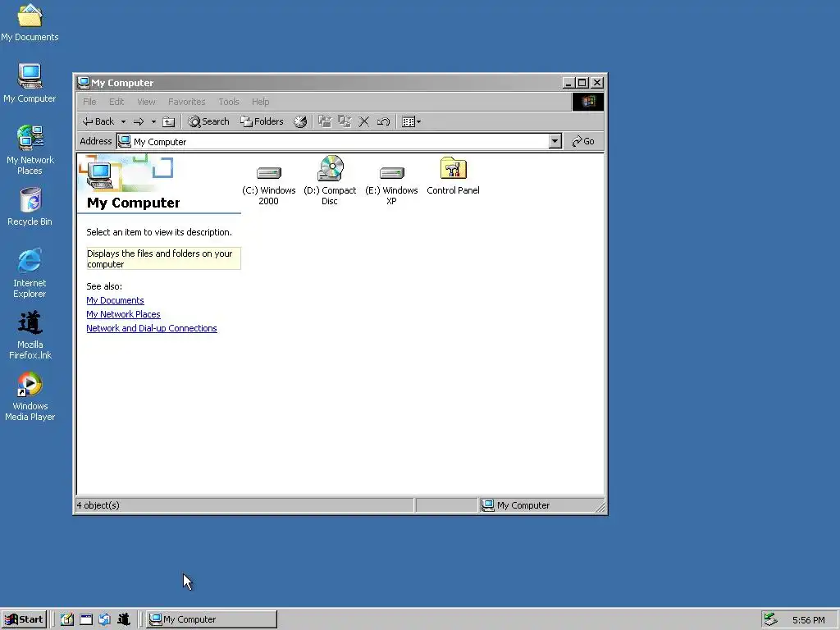Viewport: 840px width, 630px height.
Task: Select Mozilla Firefox.lnk desktop icon
Action: [30, 336]
